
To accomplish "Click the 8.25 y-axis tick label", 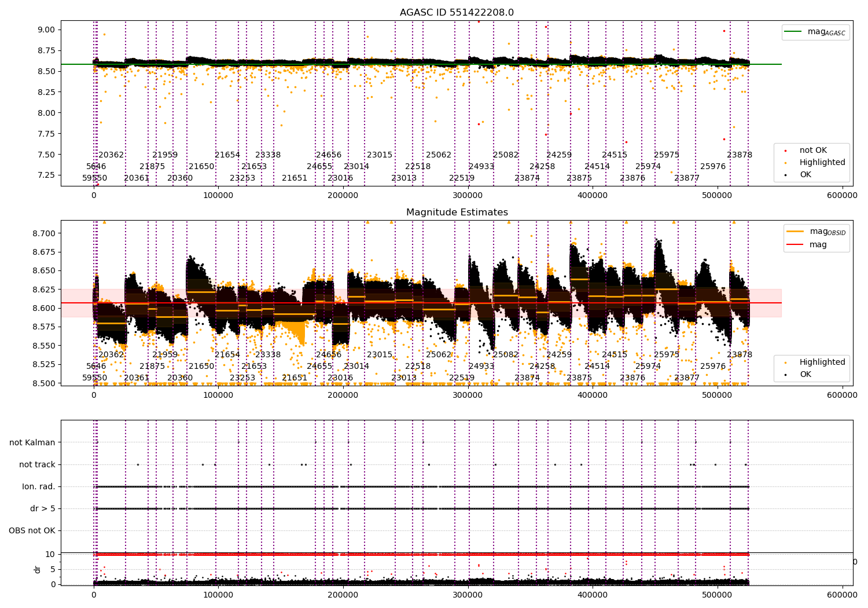I will pyautogui.click(x=46, y=92).
